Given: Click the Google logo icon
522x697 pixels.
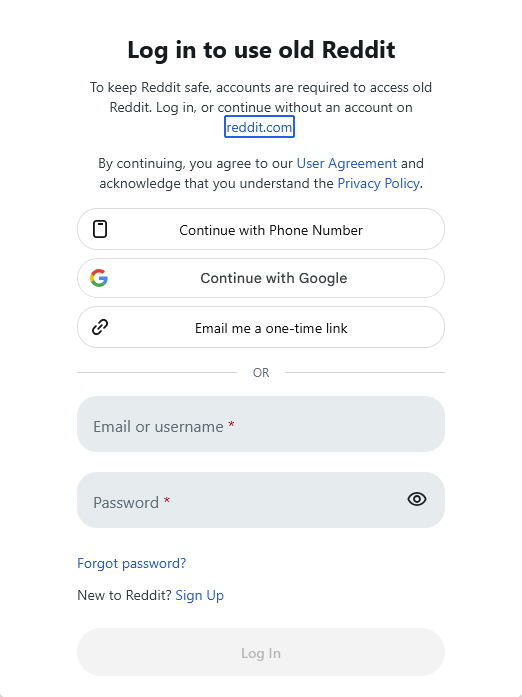Looking at the screenshot, I should [x=99, y=278].
